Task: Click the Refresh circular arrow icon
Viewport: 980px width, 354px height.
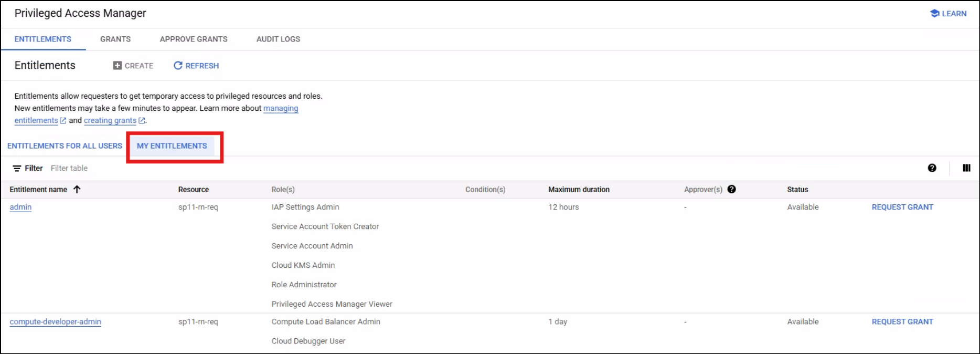Action: (178, 66)
